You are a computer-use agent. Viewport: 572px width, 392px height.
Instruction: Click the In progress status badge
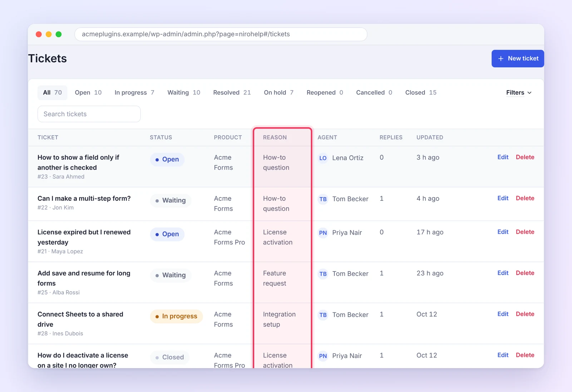pyautogui.click(x=176, y=317)
